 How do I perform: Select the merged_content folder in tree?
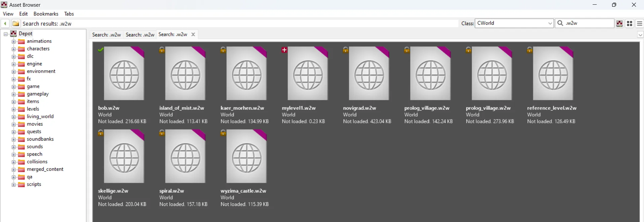coord(45,169)
